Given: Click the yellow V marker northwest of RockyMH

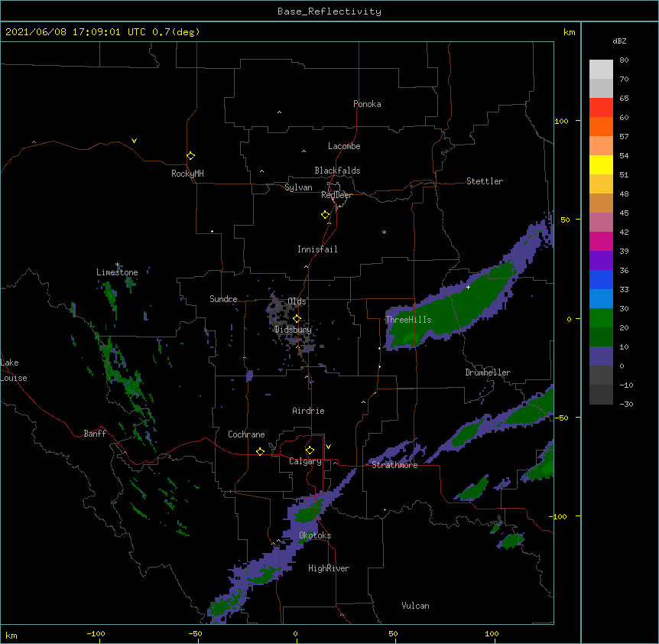Looking at the screenshot, I should coord(134,141).
